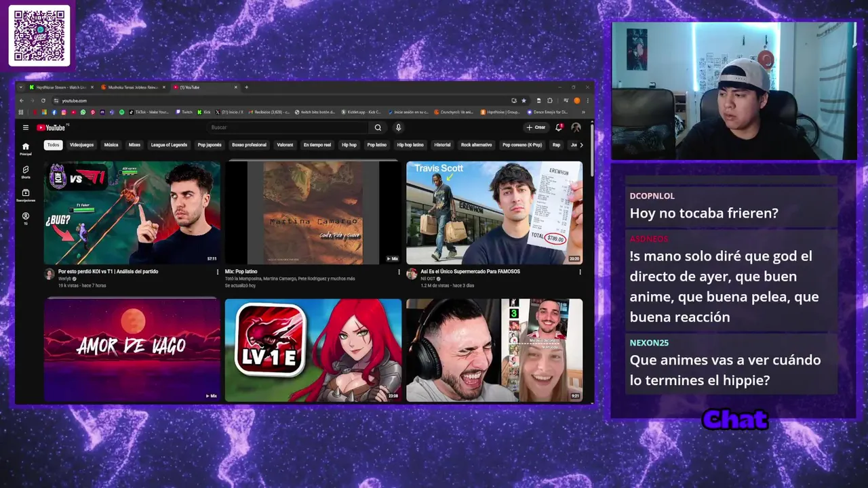Start voice search with microphone icon
The width and height of the screenshot is (868, 488).
(398, 127)
